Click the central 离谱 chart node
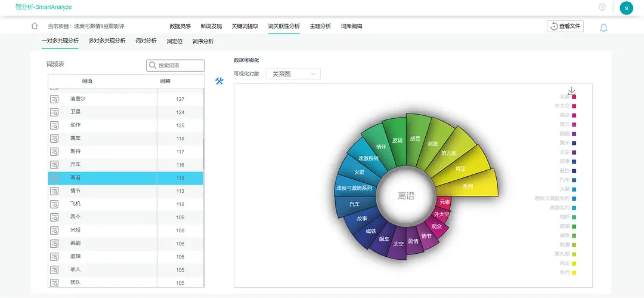Viewport: 644px width, 298px height. [x=406, y=196]
